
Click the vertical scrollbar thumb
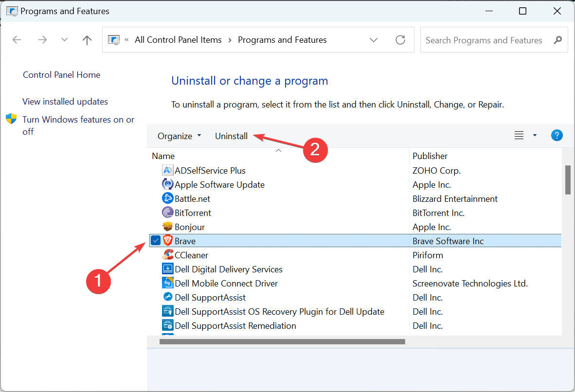tap(568, 179)
